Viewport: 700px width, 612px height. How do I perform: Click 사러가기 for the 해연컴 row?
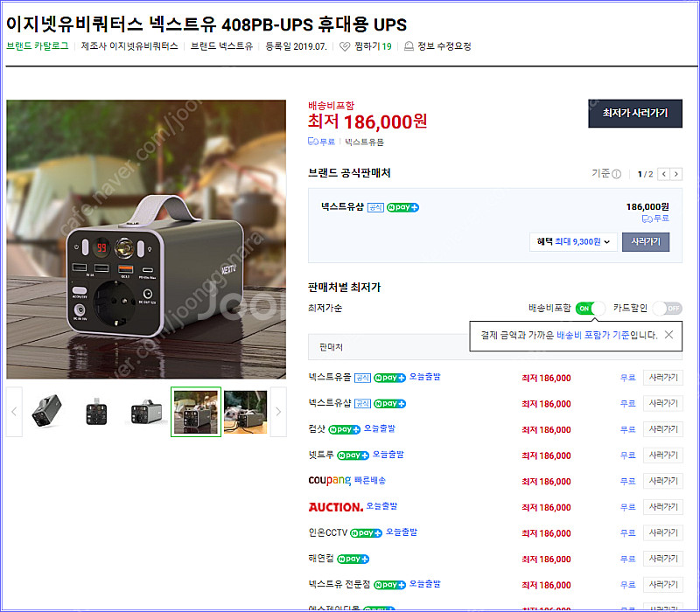click(x=663, y=559)
